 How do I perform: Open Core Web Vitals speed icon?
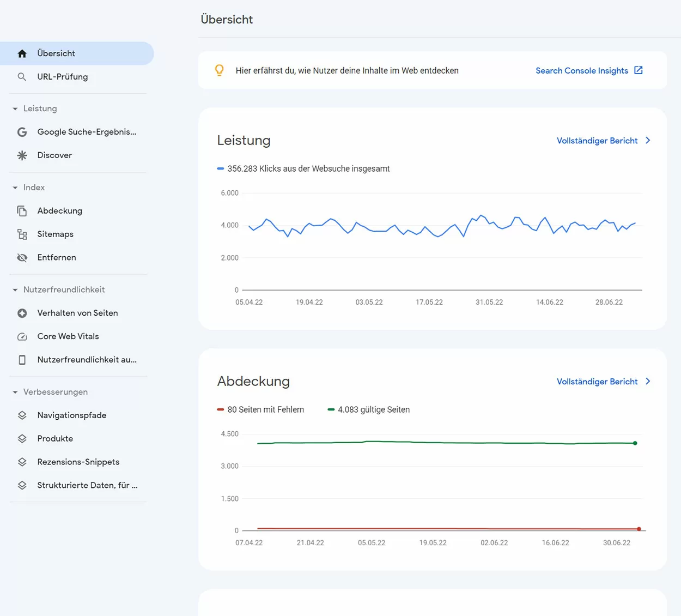point(22,336)
